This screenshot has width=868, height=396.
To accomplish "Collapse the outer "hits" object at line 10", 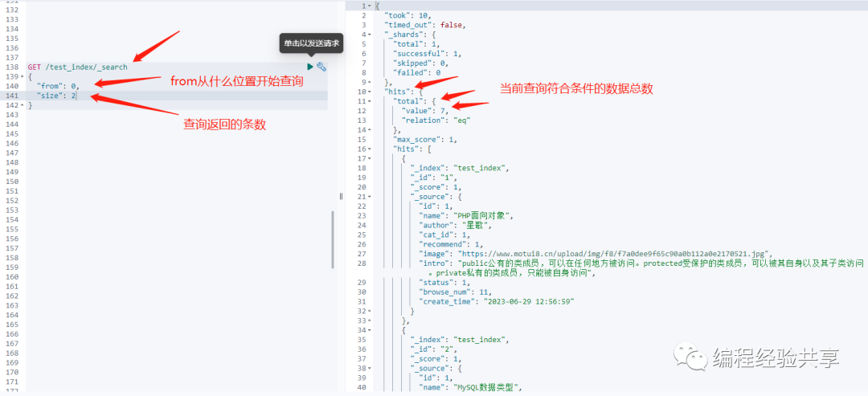I will (370, 92).
